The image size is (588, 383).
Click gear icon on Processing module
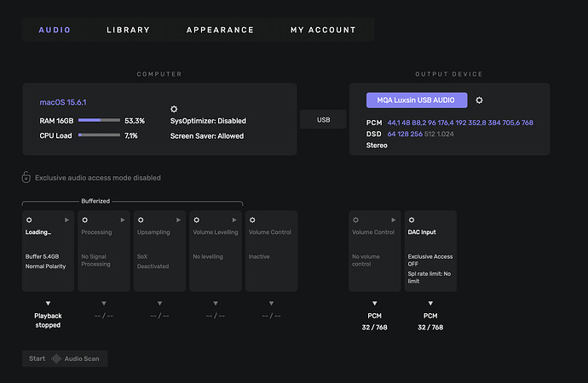(84, 220)
